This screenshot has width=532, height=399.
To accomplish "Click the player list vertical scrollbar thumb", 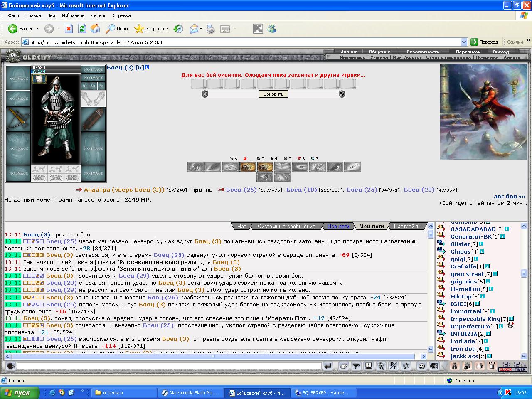I will tap(524, 273).
